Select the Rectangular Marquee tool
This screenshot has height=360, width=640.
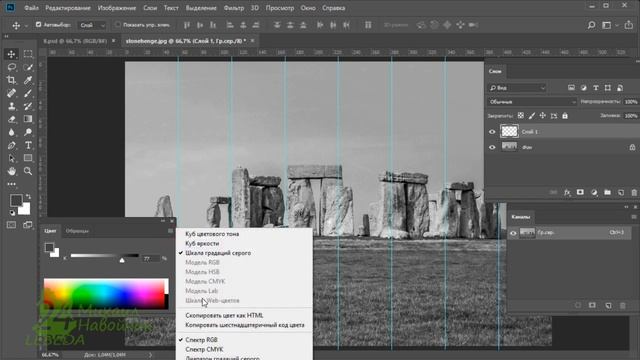(28, 54)
